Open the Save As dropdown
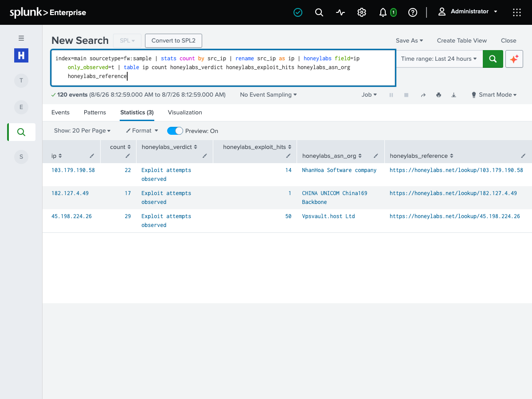This screenshot has height=399, width=532. tap(409, 40)
